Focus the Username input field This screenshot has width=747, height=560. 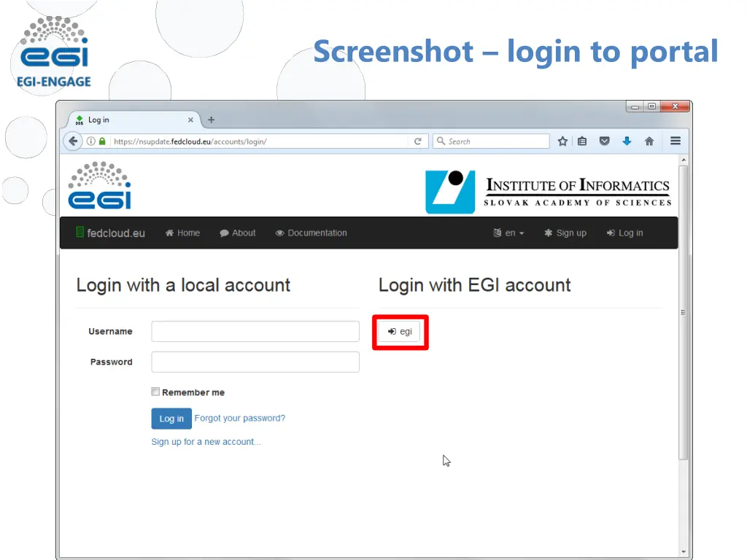click(255, 332)
